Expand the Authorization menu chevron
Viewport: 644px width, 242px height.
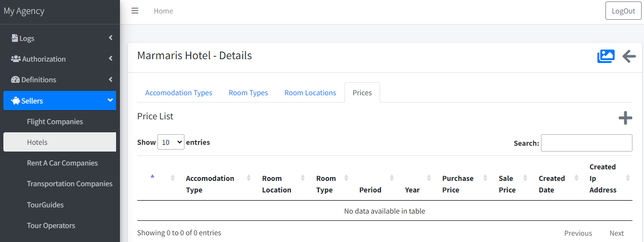110,58
